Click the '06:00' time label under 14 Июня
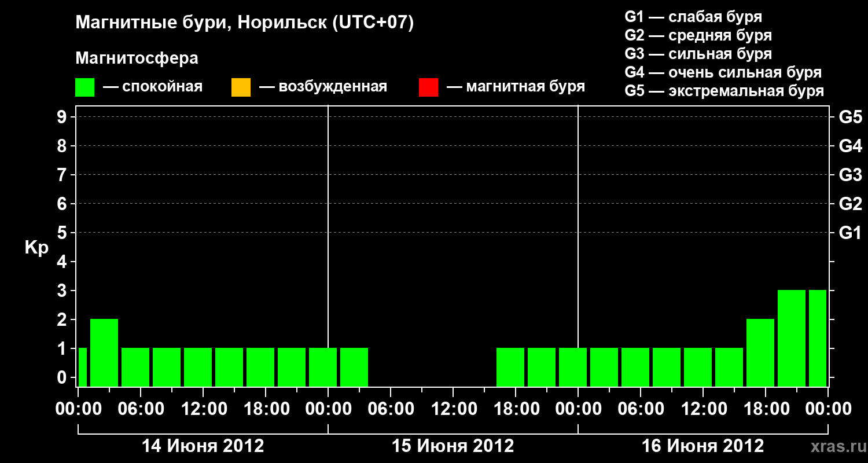The image size is (868, 463). [141, 409]
